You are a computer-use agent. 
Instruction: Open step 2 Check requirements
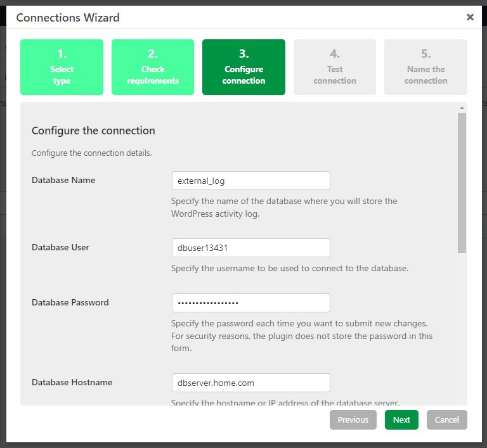(x=153, y=67)
